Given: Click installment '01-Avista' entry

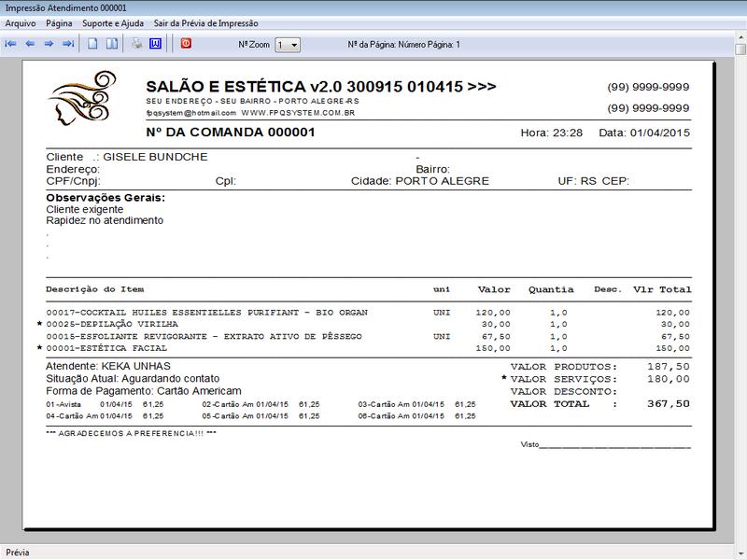Looking at the screenshot, I should pos(105,404).
